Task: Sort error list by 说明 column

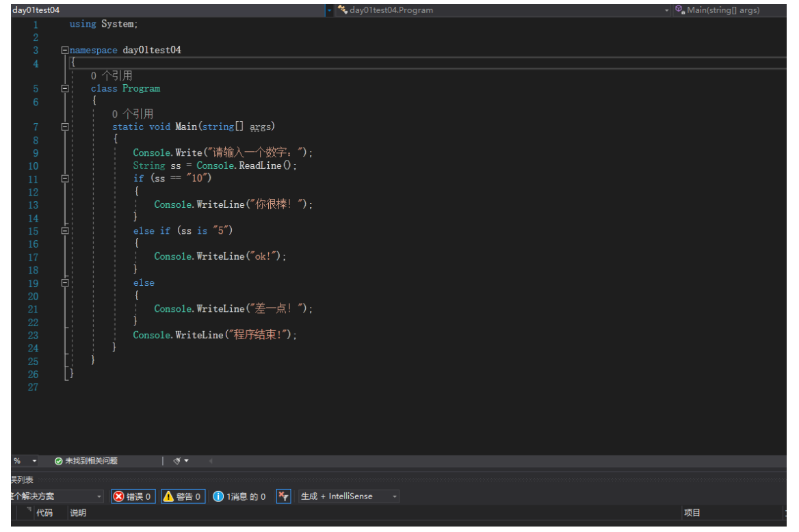Action: [78, 513]
